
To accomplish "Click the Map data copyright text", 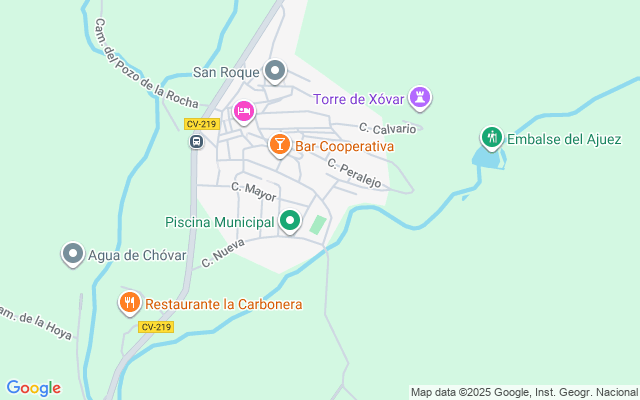I will point(524,393).
